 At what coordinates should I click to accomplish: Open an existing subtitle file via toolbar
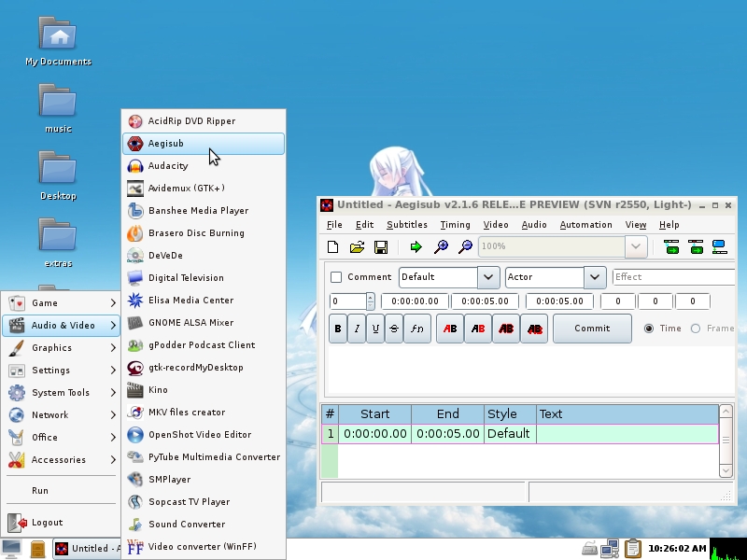(358, 246)
